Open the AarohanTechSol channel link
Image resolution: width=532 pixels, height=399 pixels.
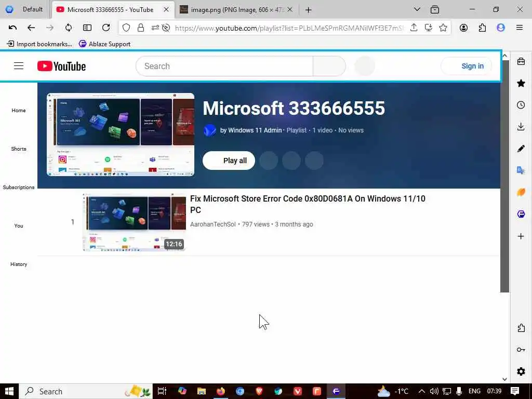pos(212,224)
